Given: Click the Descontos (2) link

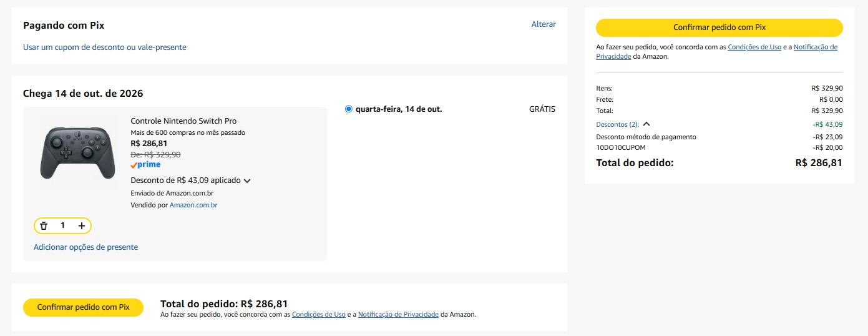Looking at the screenshot, I should pyautogui.click(x=617, y=124).
